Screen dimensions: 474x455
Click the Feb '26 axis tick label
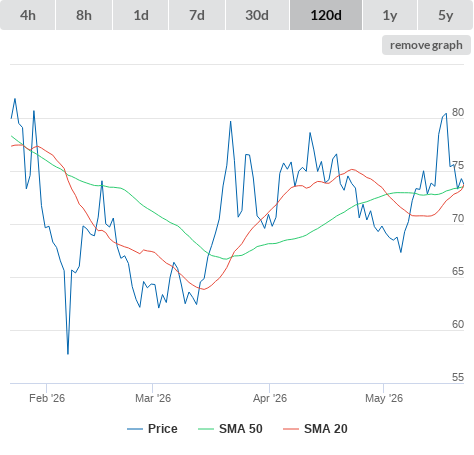pos(47,398)
